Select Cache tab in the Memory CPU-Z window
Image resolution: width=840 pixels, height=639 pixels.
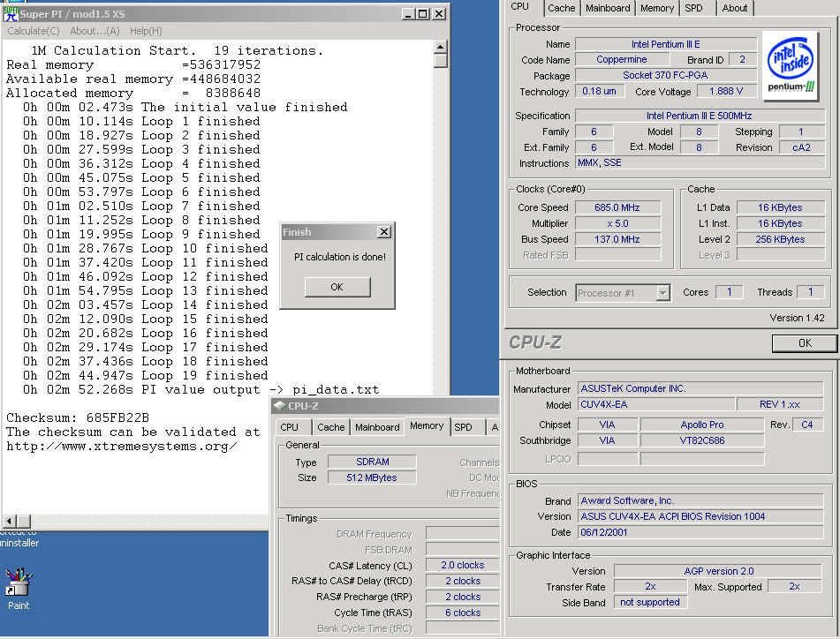[x=330, y=427]
